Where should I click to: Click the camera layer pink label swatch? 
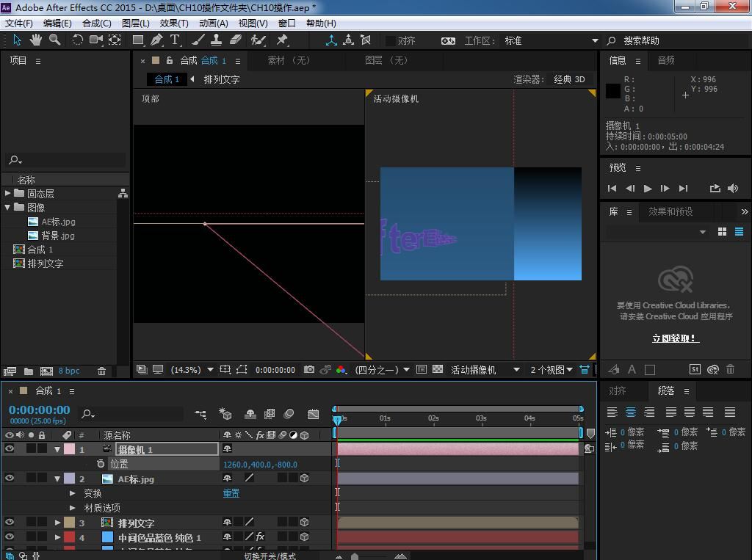pyautogui.click(x=70, y=449)
